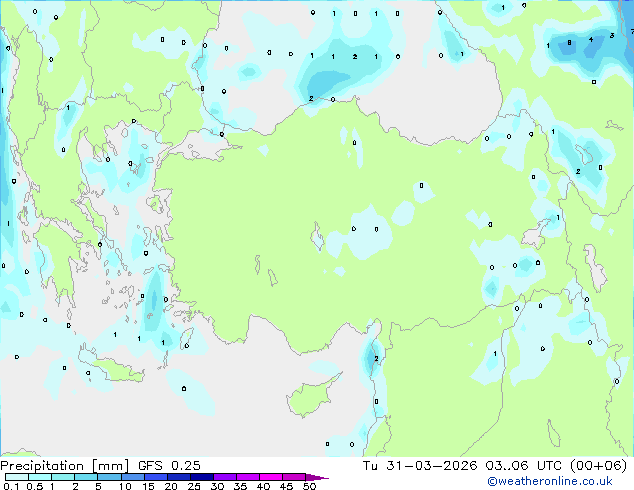Click the weatheronline.co.uk copyright link
Viewport: 634px width, 490px height.
point(549,481)
